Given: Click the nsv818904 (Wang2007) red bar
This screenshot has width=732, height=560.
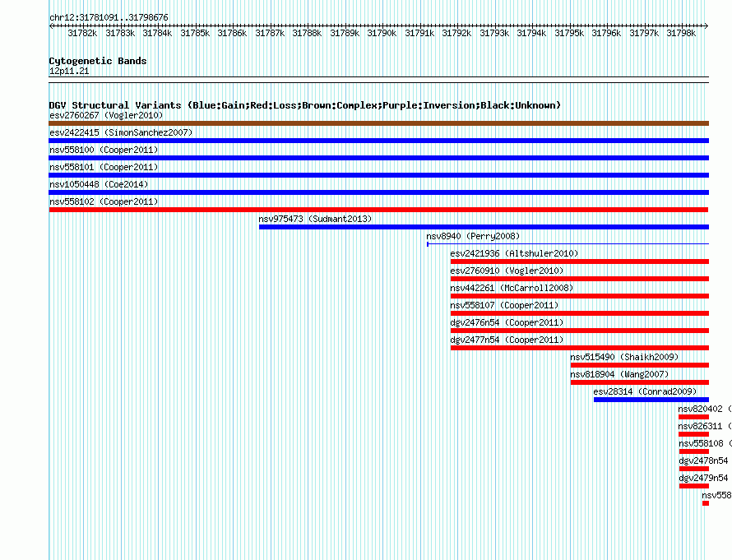Looking at the screenshot, I should pos(640,382).
